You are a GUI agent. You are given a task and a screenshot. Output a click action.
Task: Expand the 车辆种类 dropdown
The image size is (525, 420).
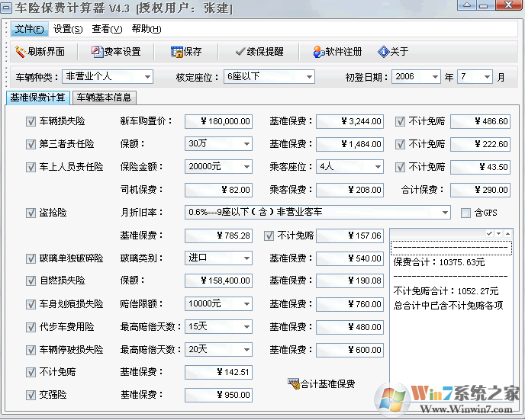coord(147,77)
